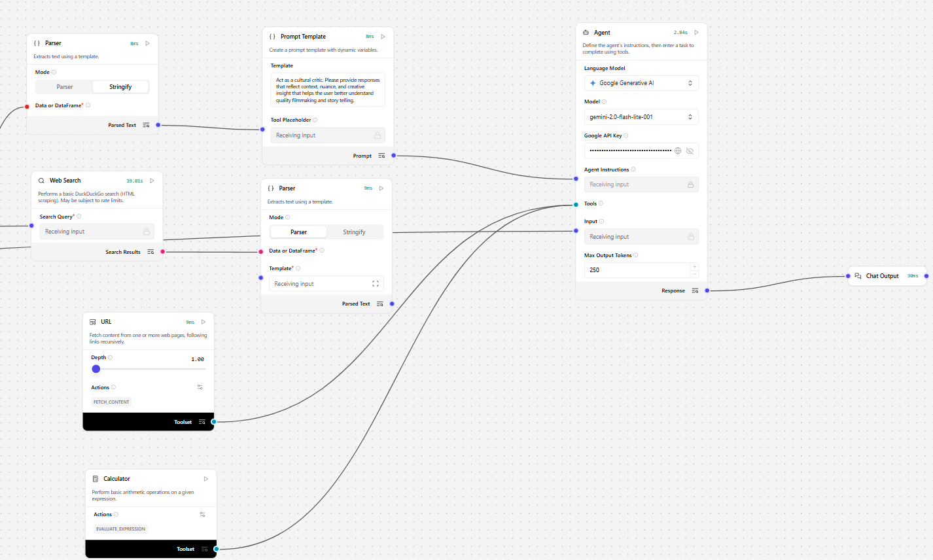This screenshot has height=560, width=933.
Task: Switch middle Parser mode to Stringify
Action: click(354, 232)
